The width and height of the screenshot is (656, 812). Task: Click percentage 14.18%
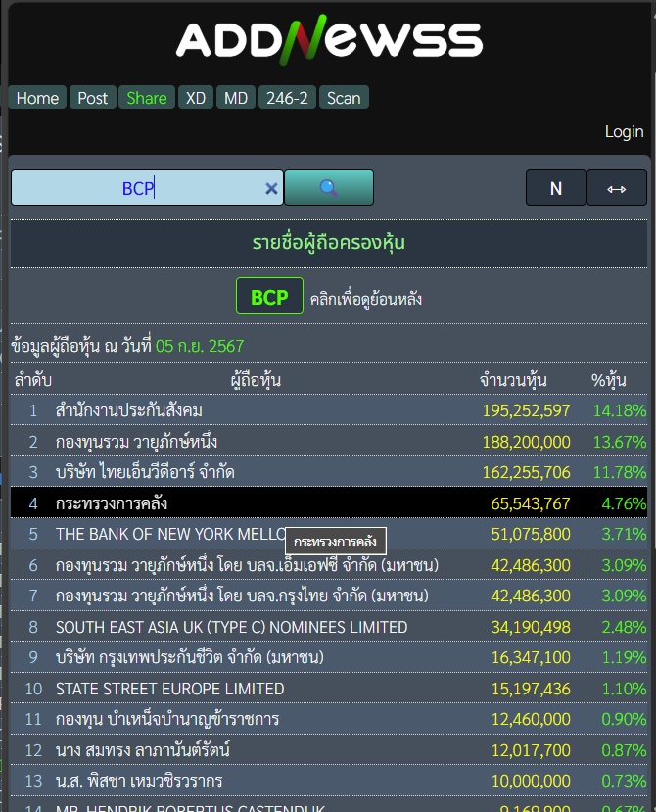coord(620,410)
